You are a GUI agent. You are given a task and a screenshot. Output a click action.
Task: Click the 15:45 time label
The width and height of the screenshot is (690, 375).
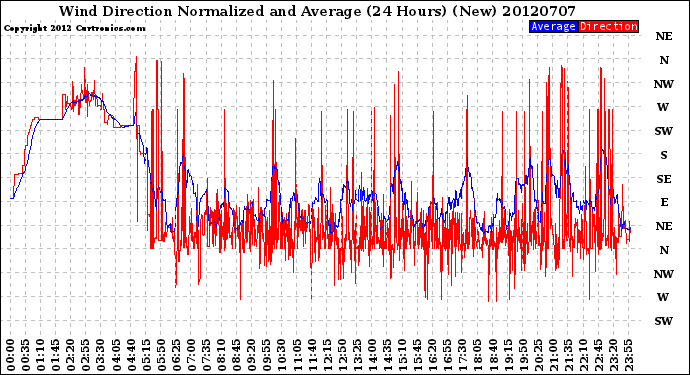pyautogui.click(x=418, y=355)
